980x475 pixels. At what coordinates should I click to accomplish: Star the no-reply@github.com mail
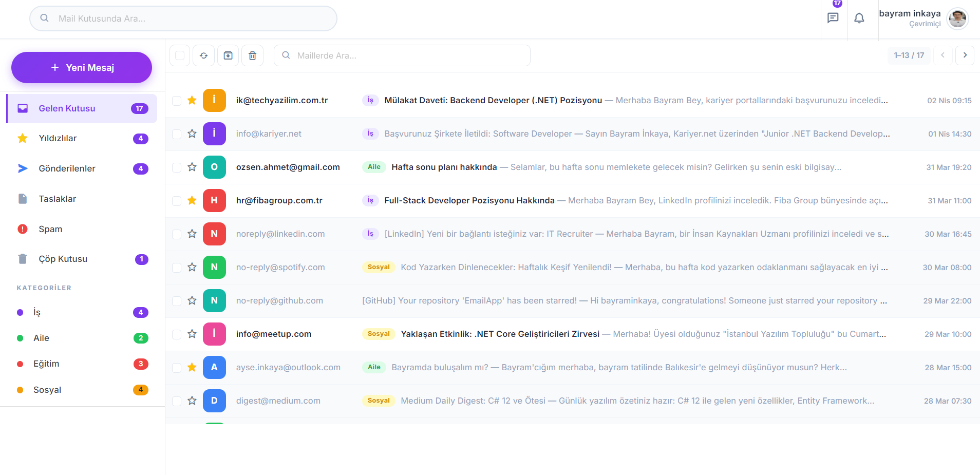click(x=192, y=300)
